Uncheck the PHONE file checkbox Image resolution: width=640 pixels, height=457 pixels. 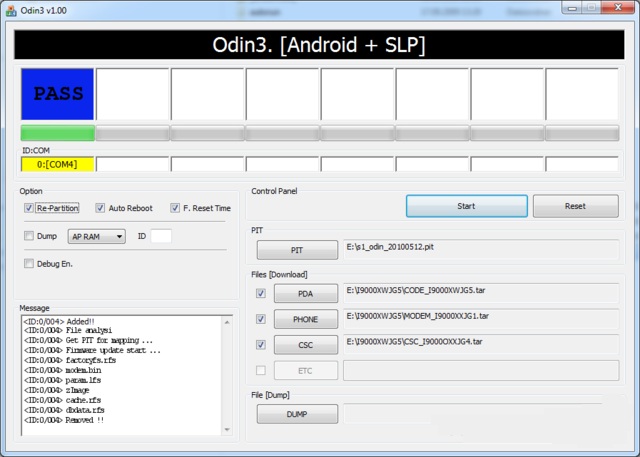pyautogui.click(x=261, y=319)
